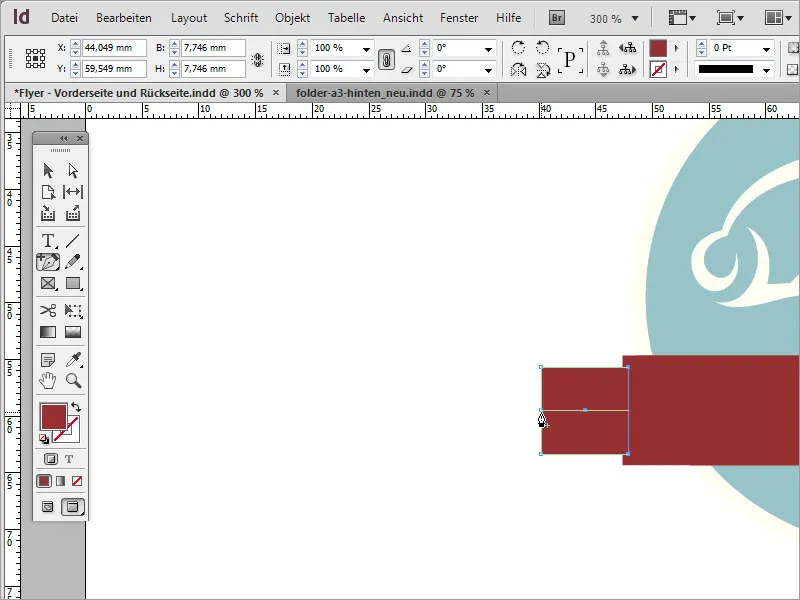Open the Fenster menu

[459, 18]
